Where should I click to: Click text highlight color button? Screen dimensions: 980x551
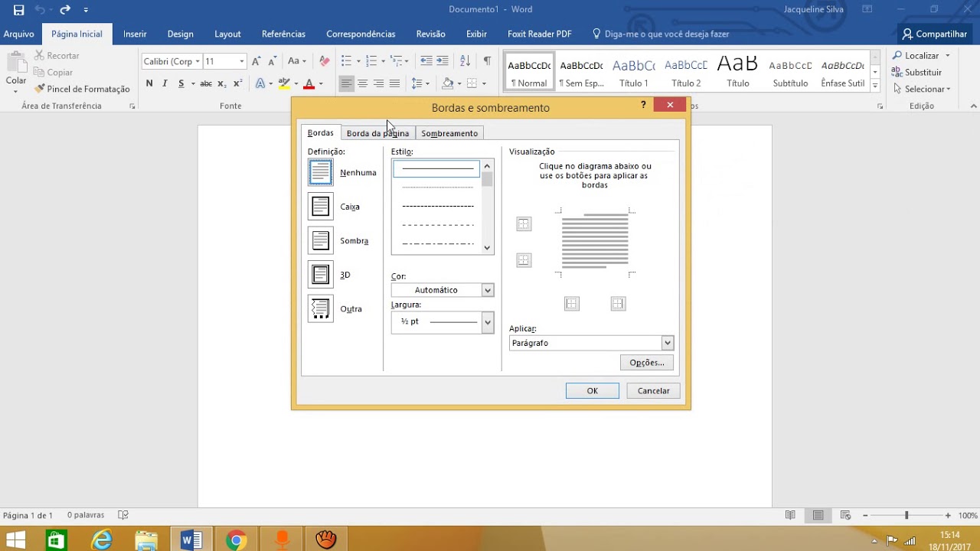pyautogui.click(x=284, y=83)
